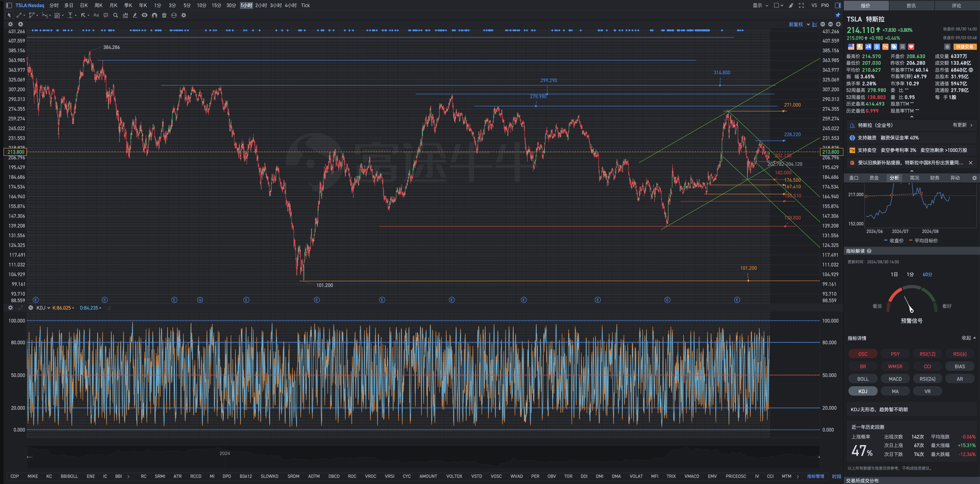The height and width of the screenshot is (484, 980).
Task: Select the 1分 indicator period
Action: [910, 275]
